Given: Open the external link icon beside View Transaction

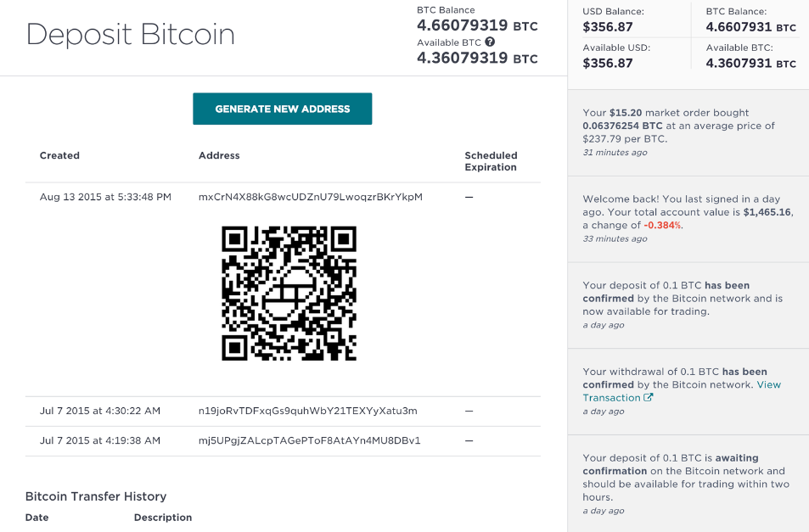Looking at the screenshot, I should click(x=648, y=397).
